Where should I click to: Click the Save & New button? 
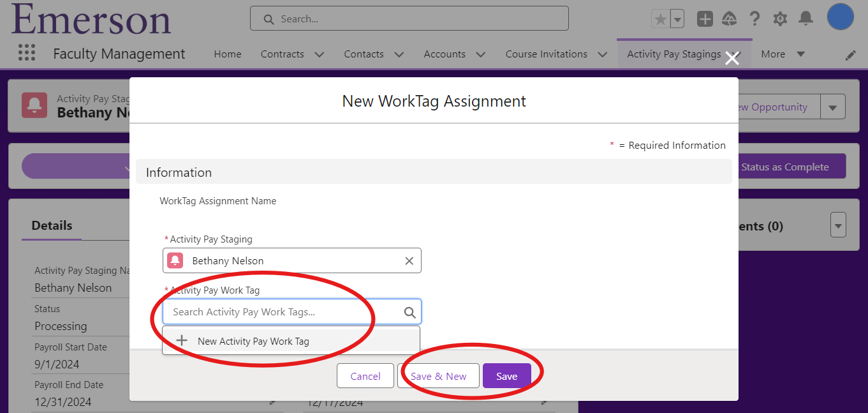pyautogui.click(x=438, y=376)
